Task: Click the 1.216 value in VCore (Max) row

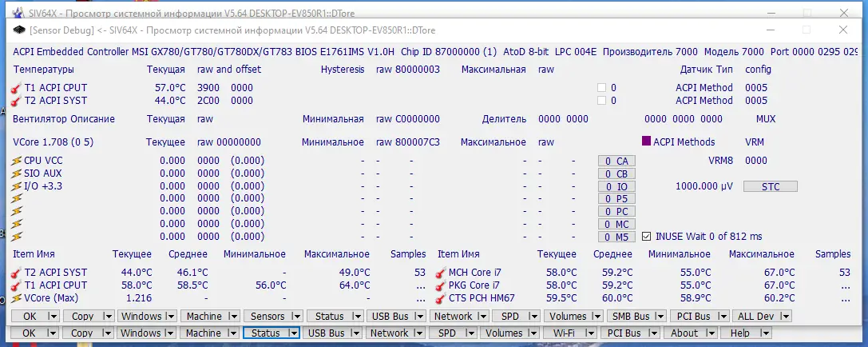Action: (139, 298)
